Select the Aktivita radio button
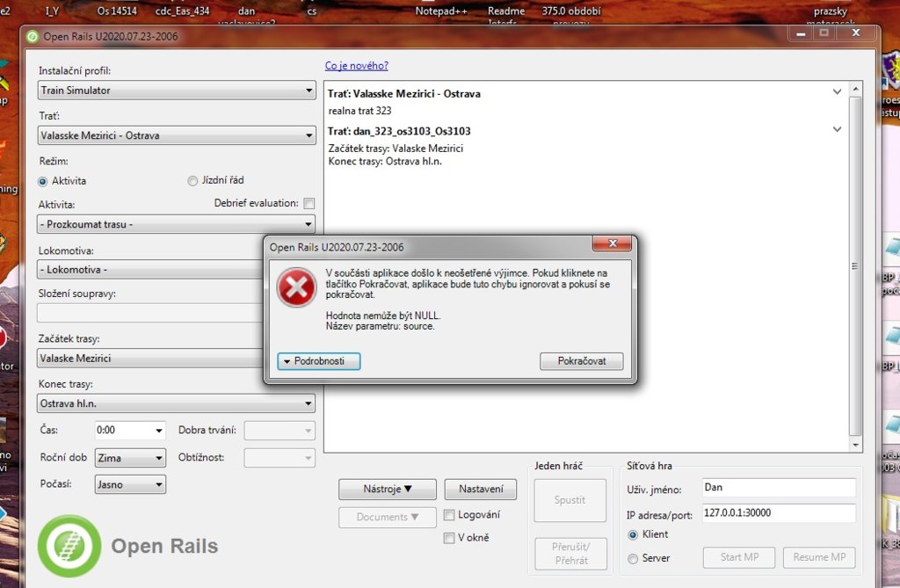Viewport: 900px width, 588px height. click(x=43, y=181)
